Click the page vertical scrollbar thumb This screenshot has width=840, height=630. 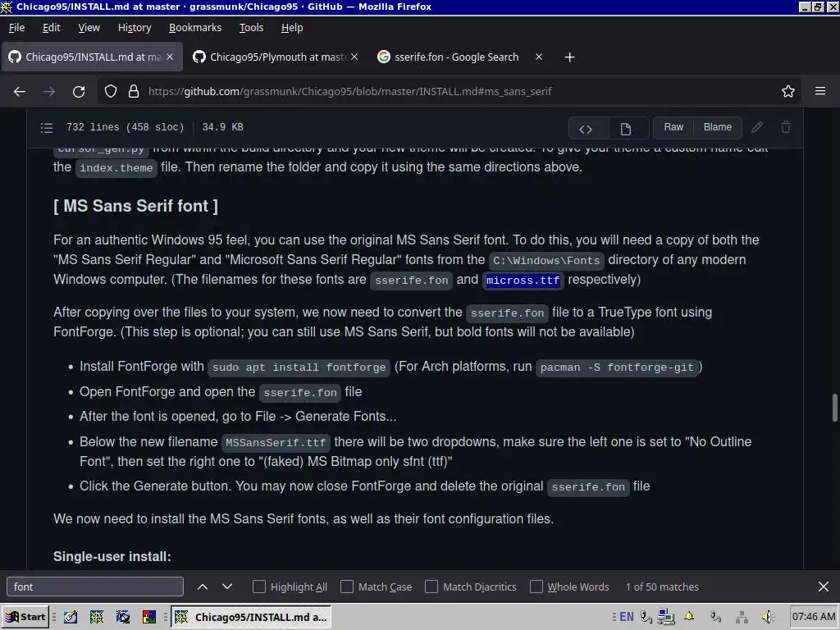point(834,409)
